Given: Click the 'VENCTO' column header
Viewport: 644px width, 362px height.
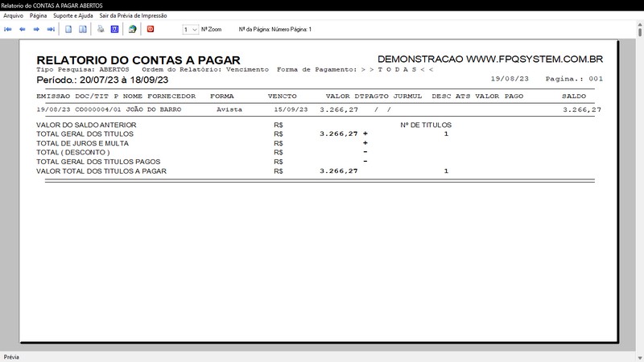Looking at the screenshot, I should click(283, 97).
